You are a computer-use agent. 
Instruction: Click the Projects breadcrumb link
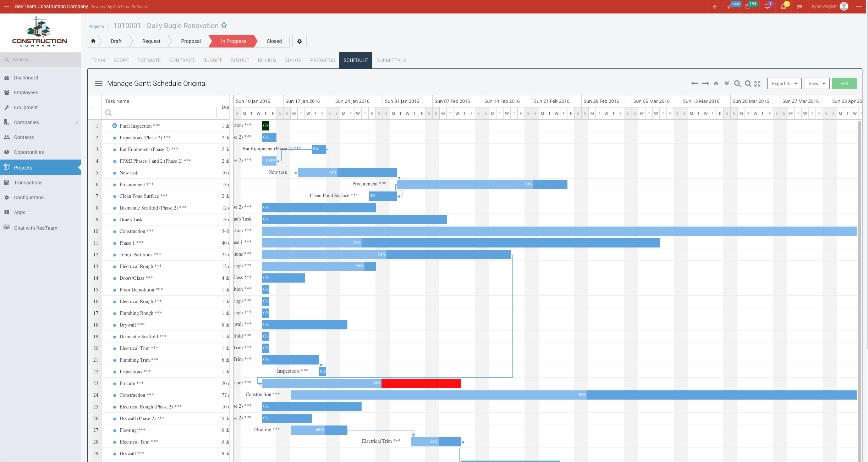tap(96, 26)
